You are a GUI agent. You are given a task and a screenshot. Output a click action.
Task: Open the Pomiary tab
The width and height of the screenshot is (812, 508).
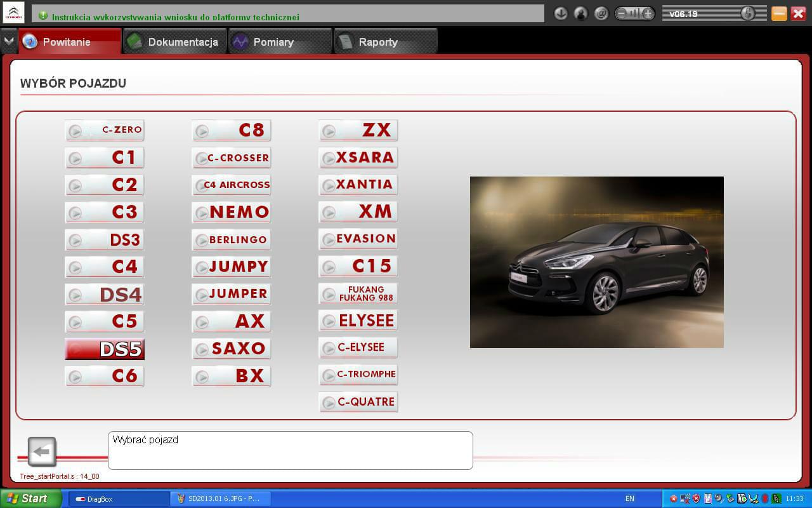[x=280, y=42]
